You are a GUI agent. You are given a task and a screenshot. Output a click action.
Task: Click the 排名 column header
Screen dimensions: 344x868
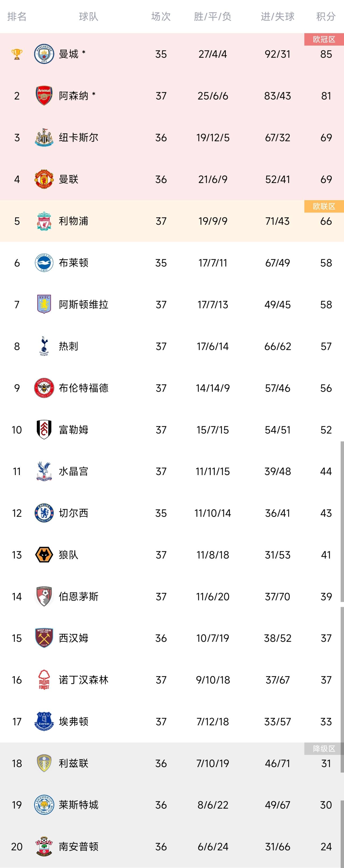[17, 16]
